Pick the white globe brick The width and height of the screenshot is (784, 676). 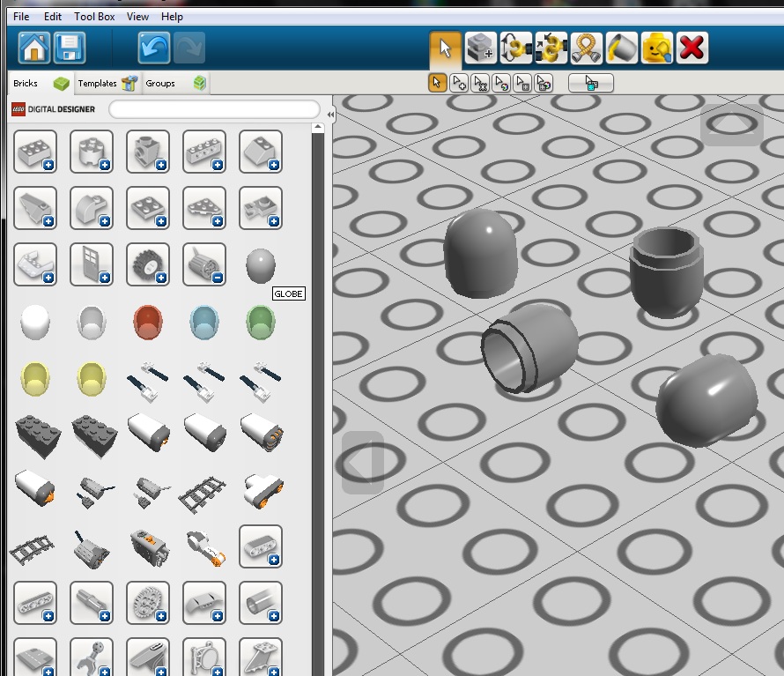point(35,323)
